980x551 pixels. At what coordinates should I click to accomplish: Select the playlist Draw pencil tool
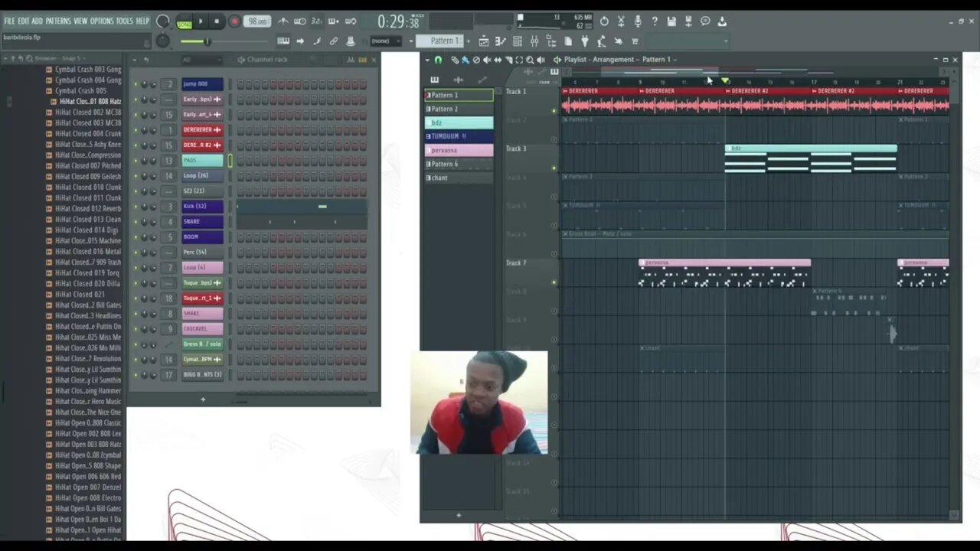coord(455,60)
